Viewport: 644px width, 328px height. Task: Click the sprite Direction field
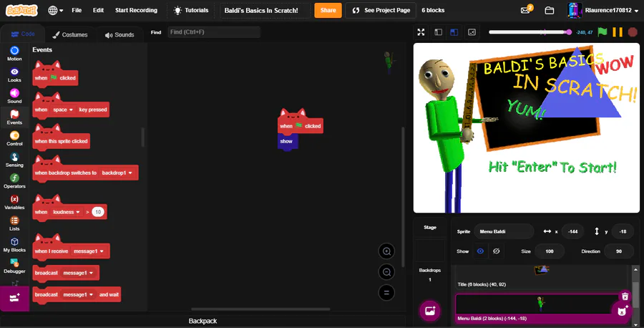coord(618,251)
